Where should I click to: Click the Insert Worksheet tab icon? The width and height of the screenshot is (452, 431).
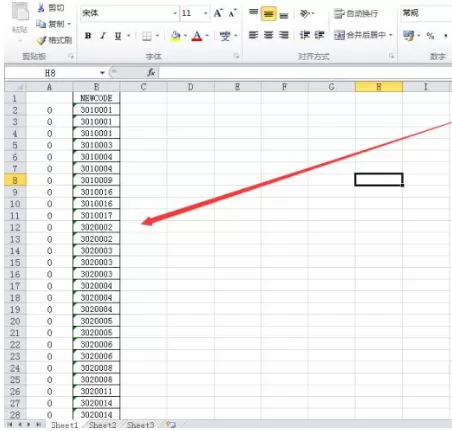point(171,424)
